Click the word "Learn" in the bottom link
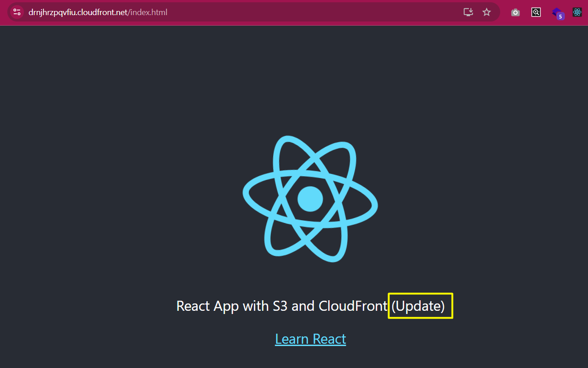 click(x=288, y=339)
